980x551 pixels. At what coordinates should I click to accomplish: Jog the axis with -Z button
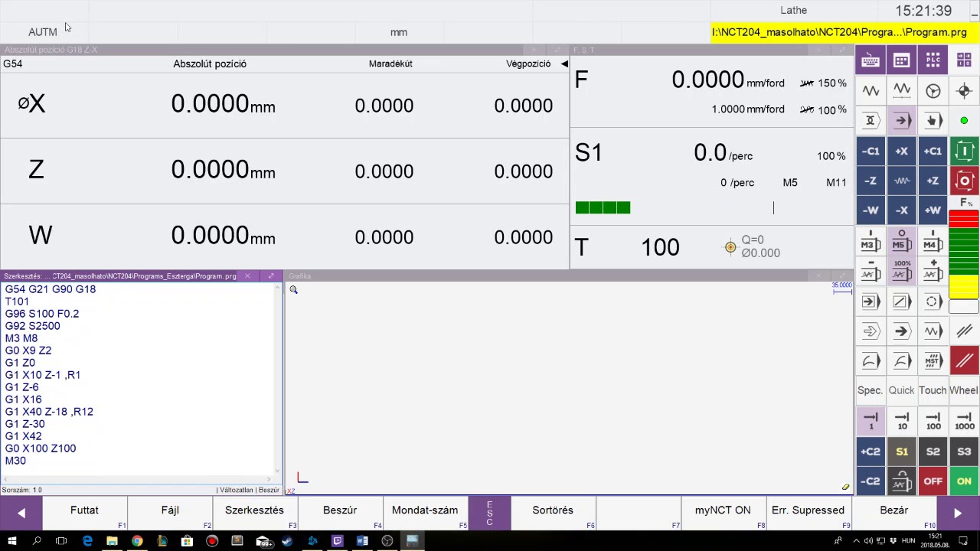pos(871,181)
